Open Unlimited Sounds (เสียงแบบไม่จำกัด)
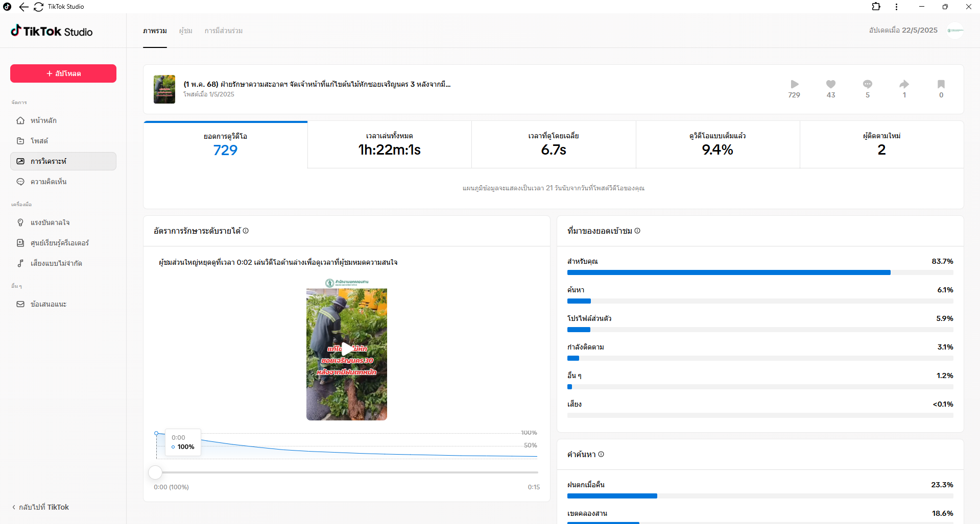Viewport: 980px width, 524px height. [x=63, y=263]
